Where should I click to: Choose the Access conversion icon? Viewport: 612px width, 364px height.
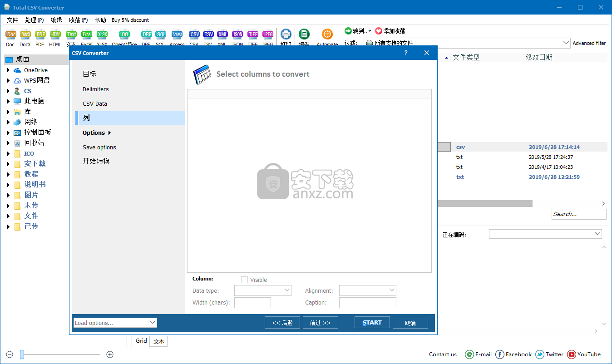coord(177,34)
